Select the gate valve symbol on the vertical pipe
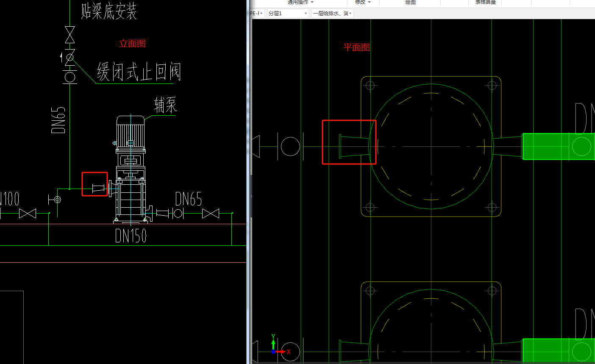This screenshot has height=364, width=595. point(70,35)
